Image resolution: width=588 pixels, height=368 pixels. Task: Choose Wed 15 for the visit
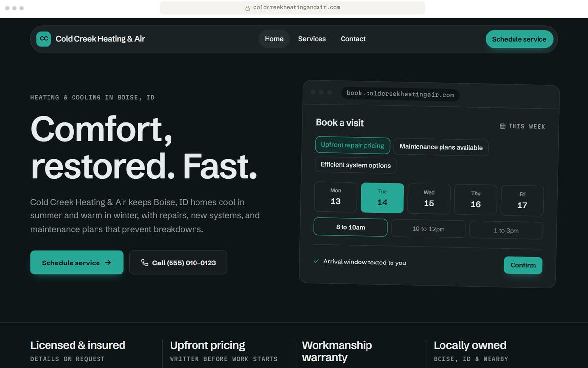(x=429, y=199)
